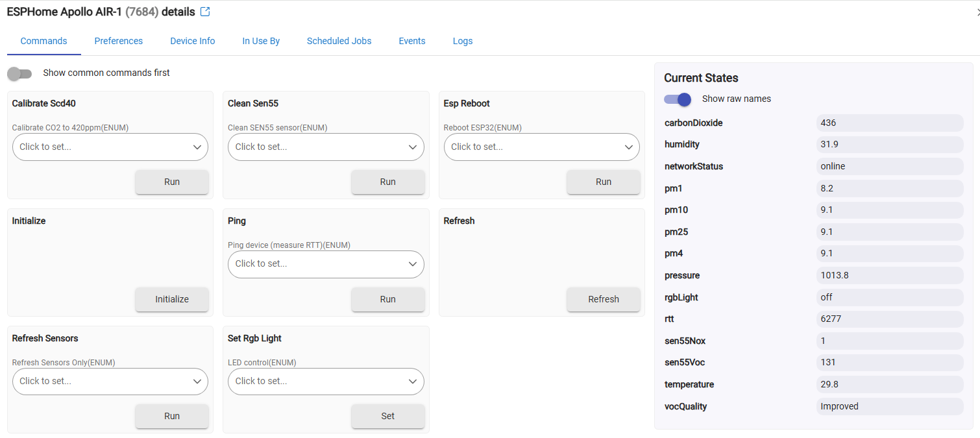Open the In Use By tab

261,41
